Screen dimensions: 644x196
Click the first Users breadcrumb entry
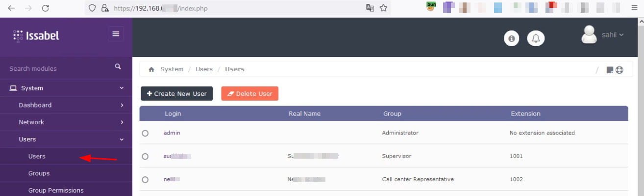(204, 69)
